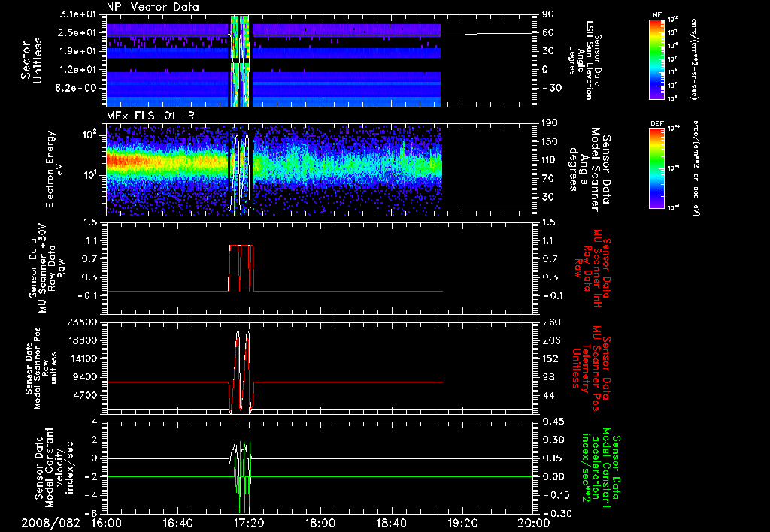Click the -30 degree sun elevation tick

coord(552,88)
